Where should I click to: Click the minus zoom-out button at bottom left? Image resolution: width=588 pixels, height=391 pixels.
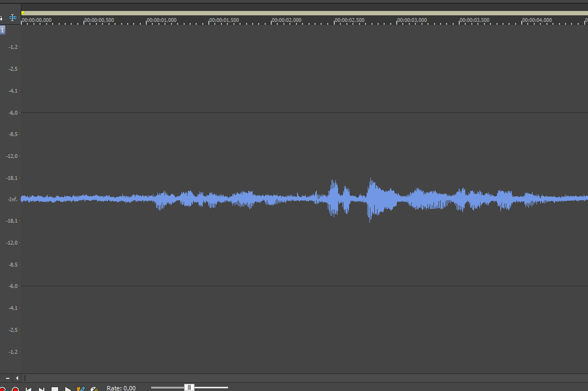click(8, 378)
